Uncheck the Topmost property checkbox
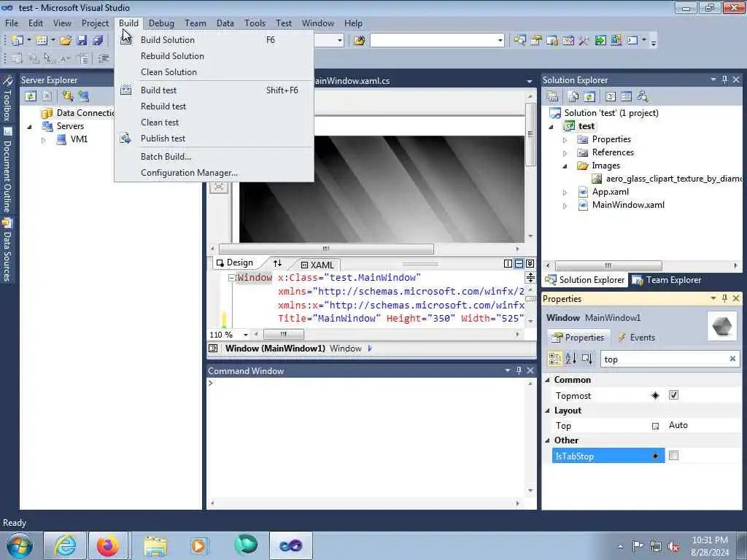 673,394
